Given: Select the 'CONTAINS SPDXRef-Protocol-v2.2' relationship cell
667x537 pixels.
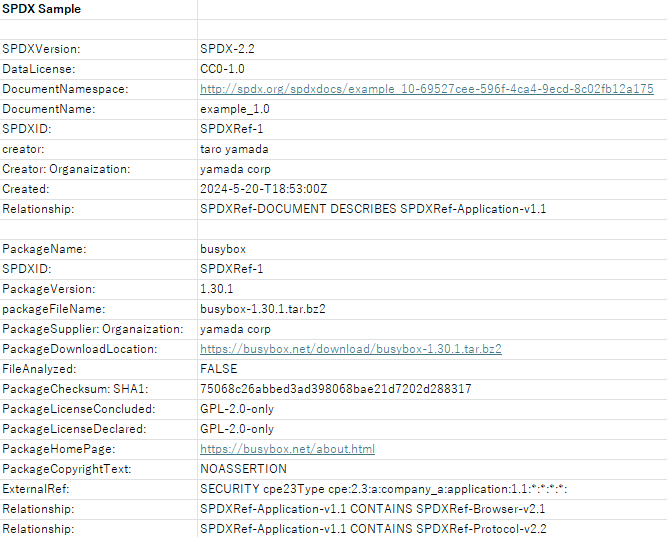Looking at the screenshot, I should [373, 529].
